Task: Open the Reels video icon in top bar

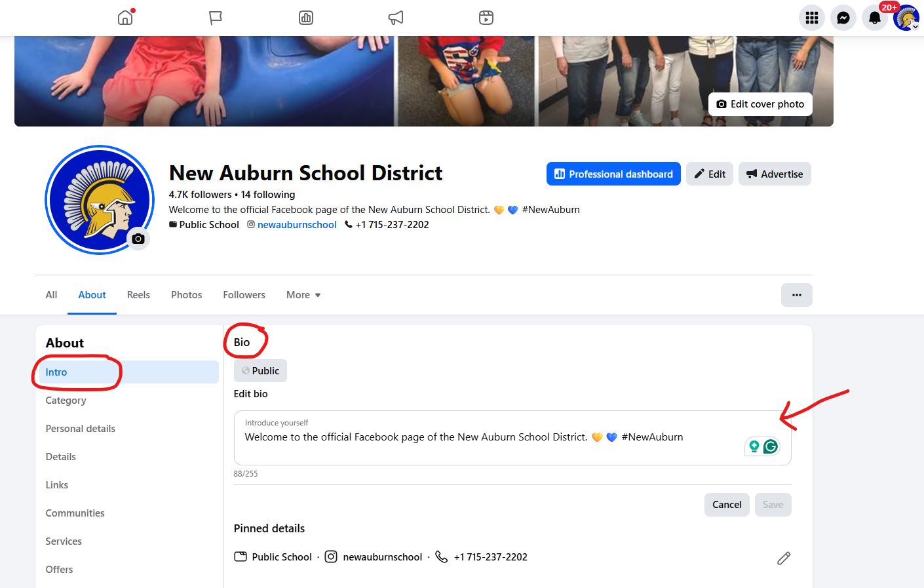Action: click(x=486, y=18)
